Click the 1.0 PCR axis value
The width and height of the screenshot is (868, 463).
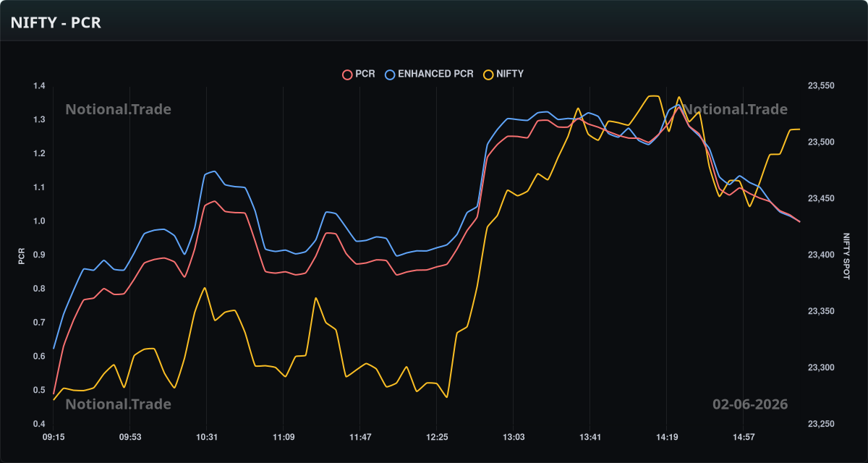point(39,221)
